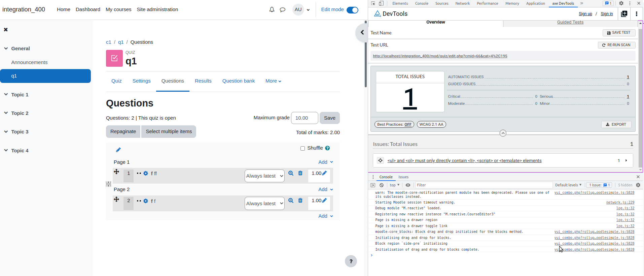The image size is (644, 276).
Task: Click the EXPORT button
Action: 616,124
